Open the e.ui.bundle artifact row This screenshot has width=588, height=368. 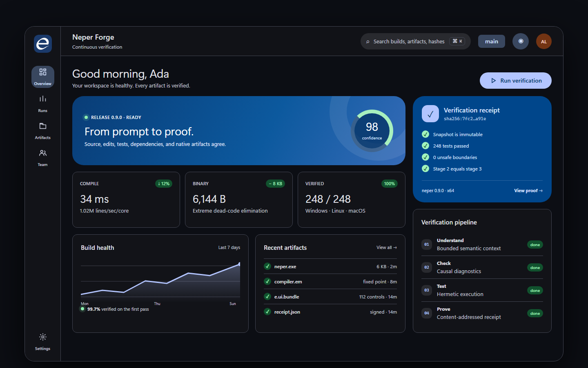[x=330, y=296]
